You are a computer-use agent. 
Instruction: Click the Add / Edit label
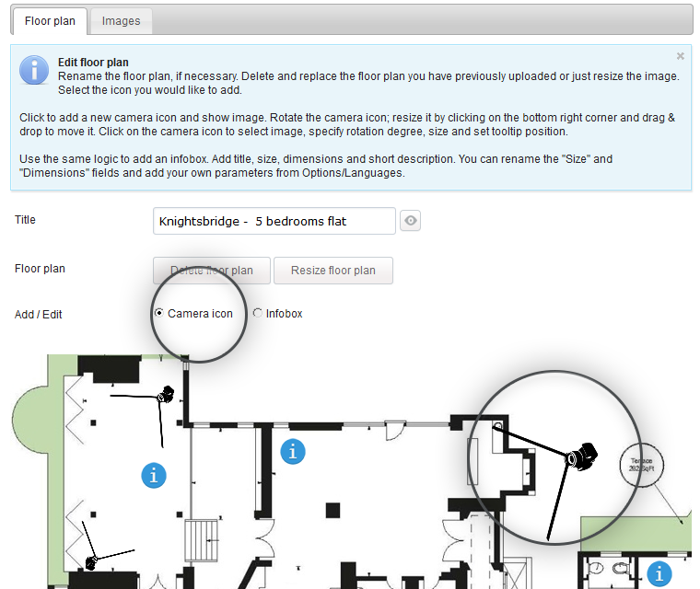point(39,315)
